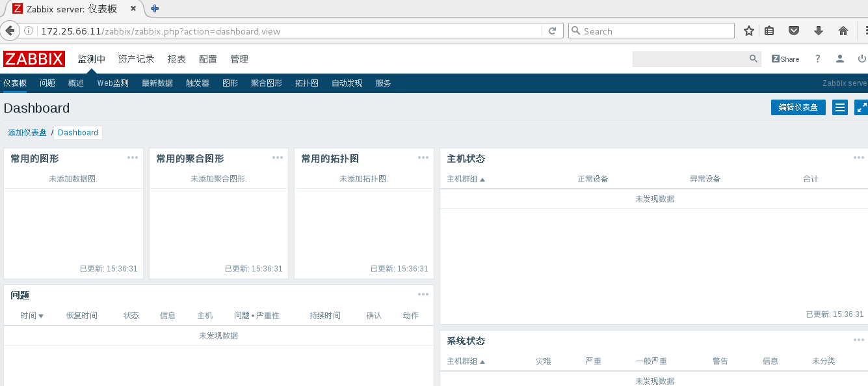Screen dimensions: 868x386
Task: Sort 主机状态 by 主机群组 column
Action: point(466,179)
